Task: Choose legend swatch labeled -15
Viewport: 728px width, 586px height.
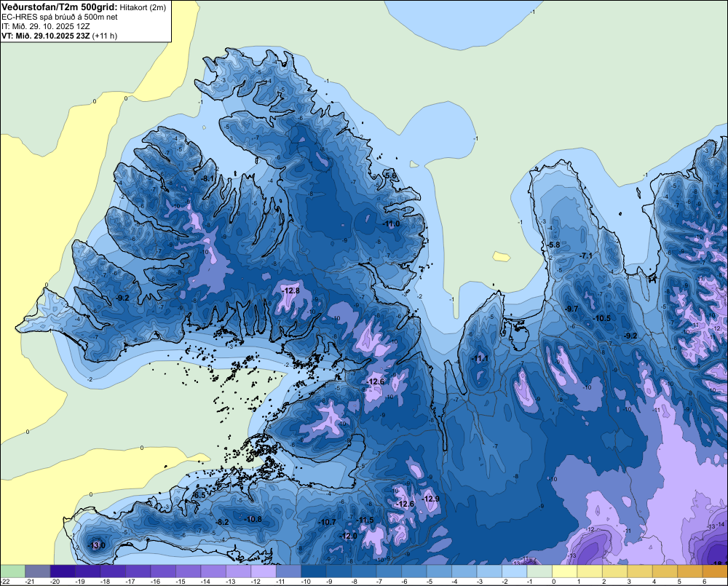Action: click(x=188, y=571)
